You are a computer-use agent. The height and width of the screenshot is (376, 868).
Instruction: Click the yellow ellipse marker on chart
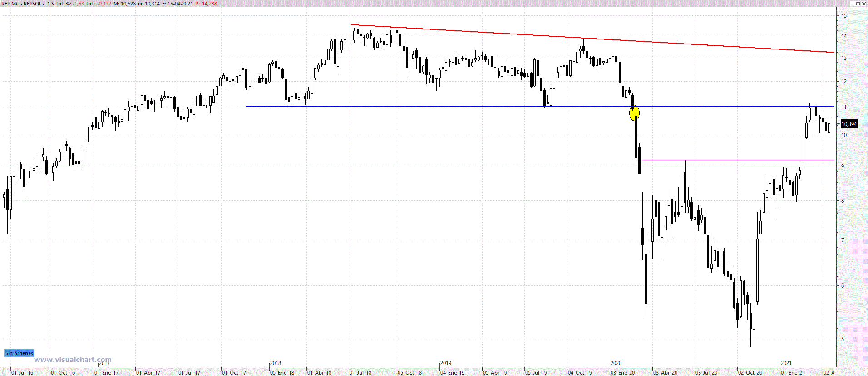point(634,113)
